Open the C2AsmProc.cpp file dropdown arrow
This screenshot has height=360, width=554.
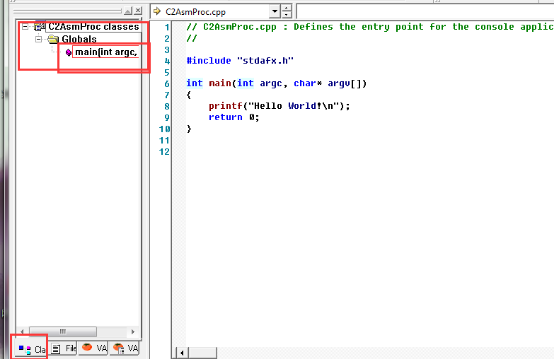coord(275,12)
